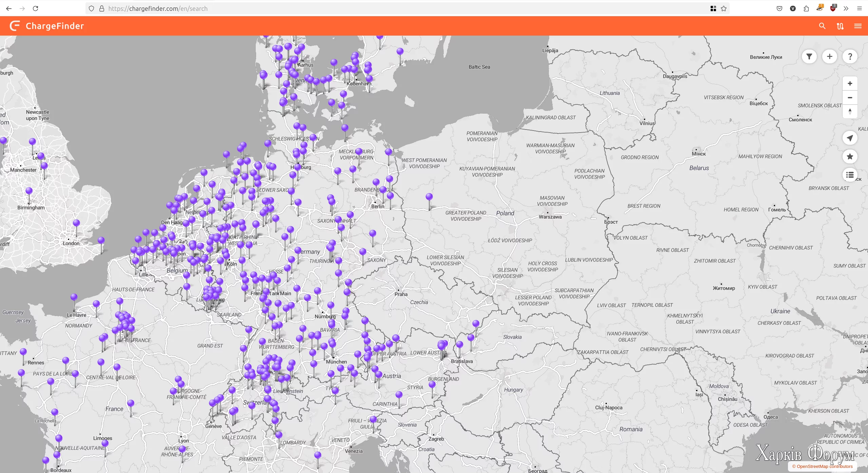Click the add charging station plus button
The image size is (868, 473).
coord(829,57)
